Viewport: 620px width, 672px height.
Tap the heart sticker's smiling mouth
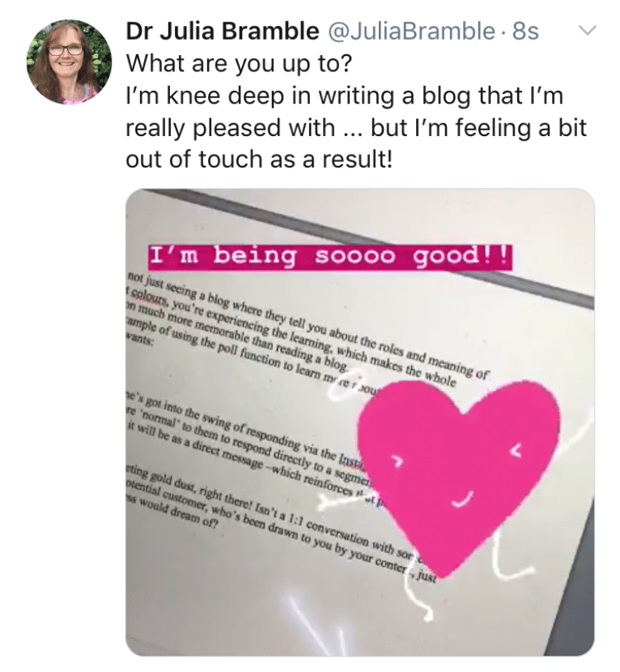pyautogui.click(x=464, y=499)
